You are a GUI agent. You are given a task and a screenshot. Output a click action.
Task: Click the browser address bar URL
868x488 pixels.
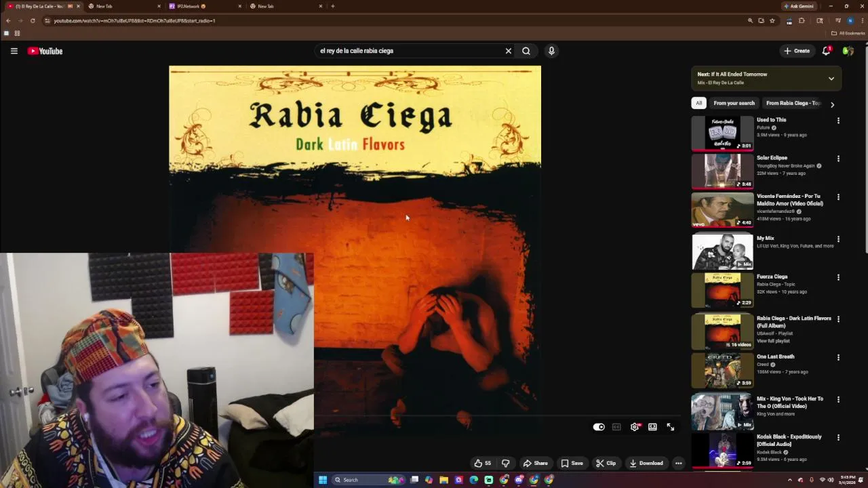pyautogui.click(x=134, y=21)
